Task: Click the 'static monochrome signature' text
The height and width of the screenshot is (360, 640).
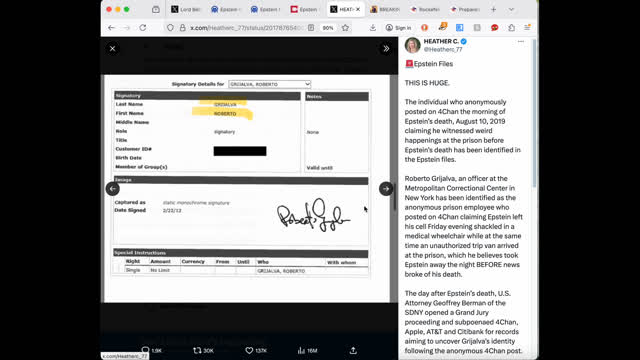Action: click(196, 203)
